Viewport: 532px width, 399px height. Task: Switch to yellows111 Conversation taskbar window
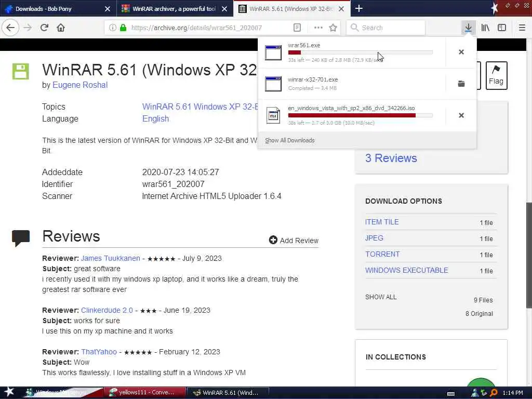coord(144,393)
